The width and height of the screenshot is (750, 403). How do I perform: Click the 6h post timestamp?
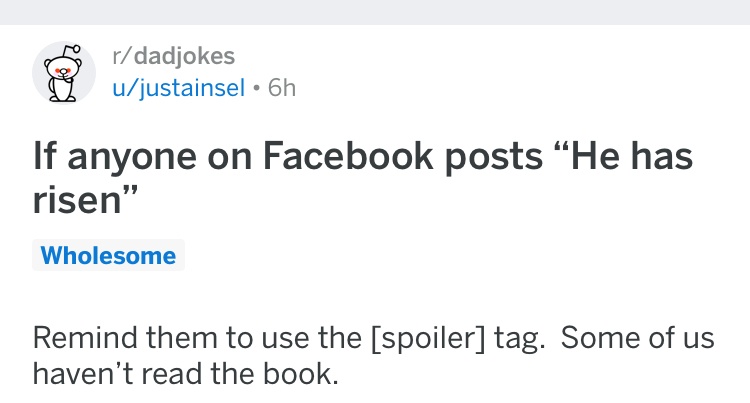point(282,88)
